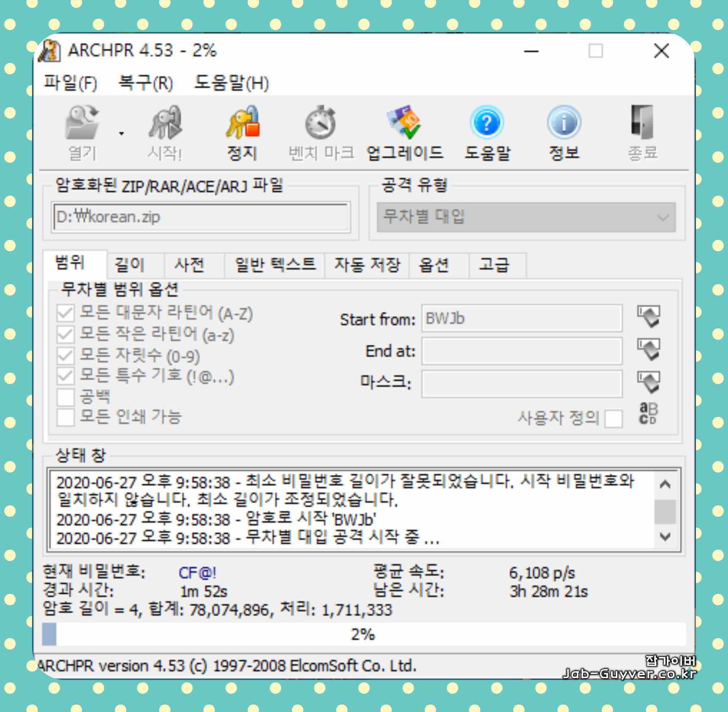Click the clear icon beside Start from

coord(649,317)
